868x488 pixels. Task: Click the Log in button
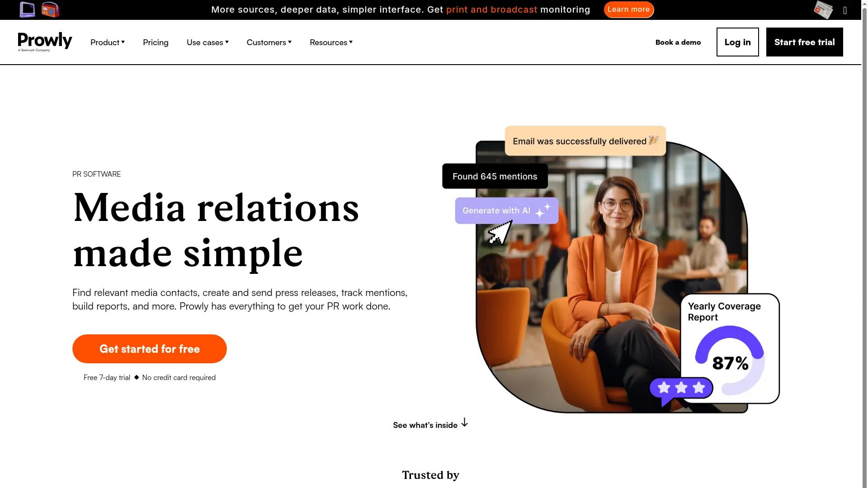pos(737,42)
